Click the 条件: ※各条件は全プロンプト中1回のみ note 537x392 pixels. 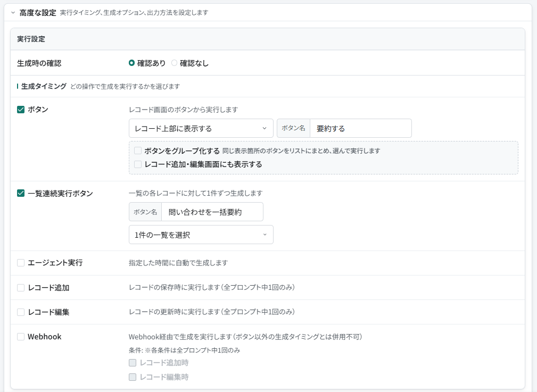[x=184, y=350]
